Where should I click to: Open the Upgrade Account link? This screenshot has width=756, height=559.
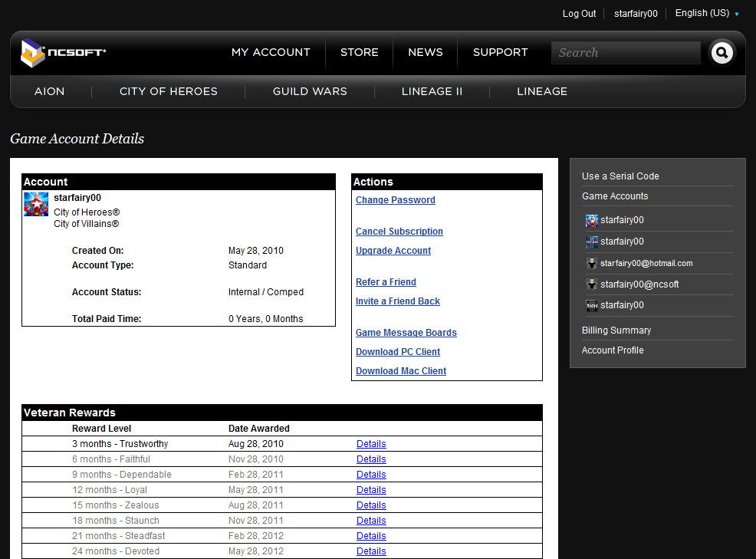pyautogui.click(x=393, y=251)
